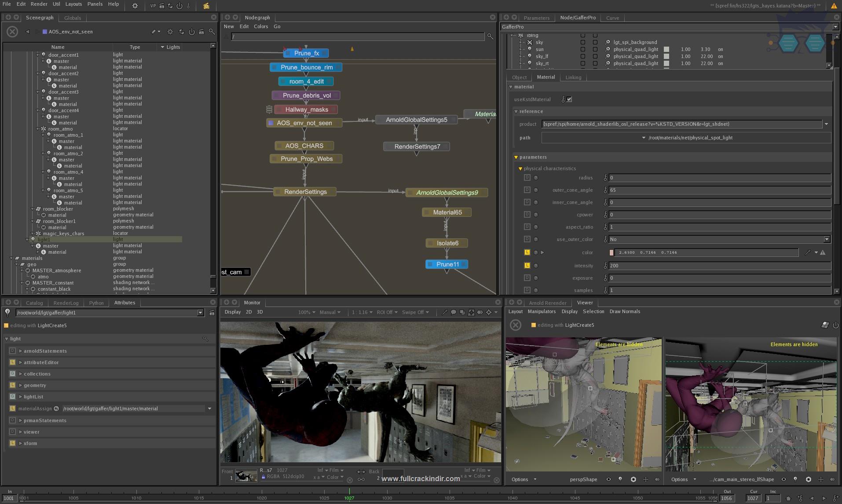
Task: Click the Scenegraph clapperboard render icon
Action: [201, 32]
